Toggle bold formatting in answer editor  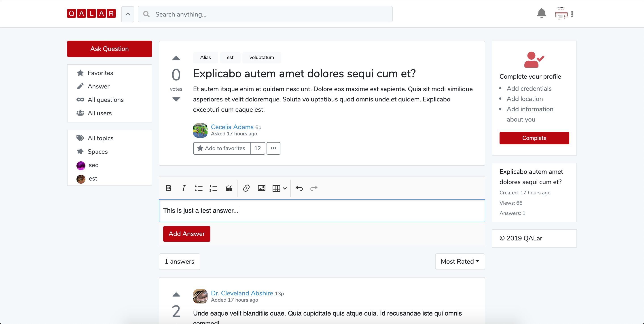pyautogui.click(x=168, y=188)
